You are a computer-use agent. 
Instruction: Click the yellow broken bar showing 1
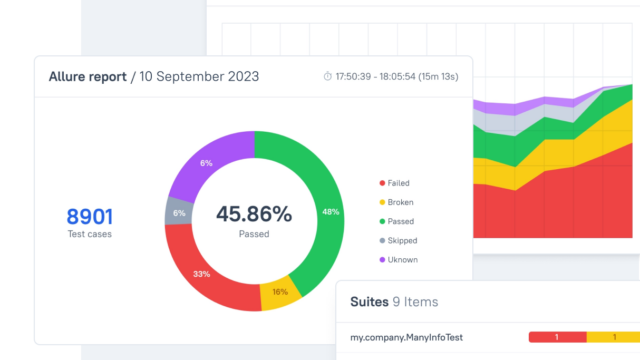coord(613,337)
